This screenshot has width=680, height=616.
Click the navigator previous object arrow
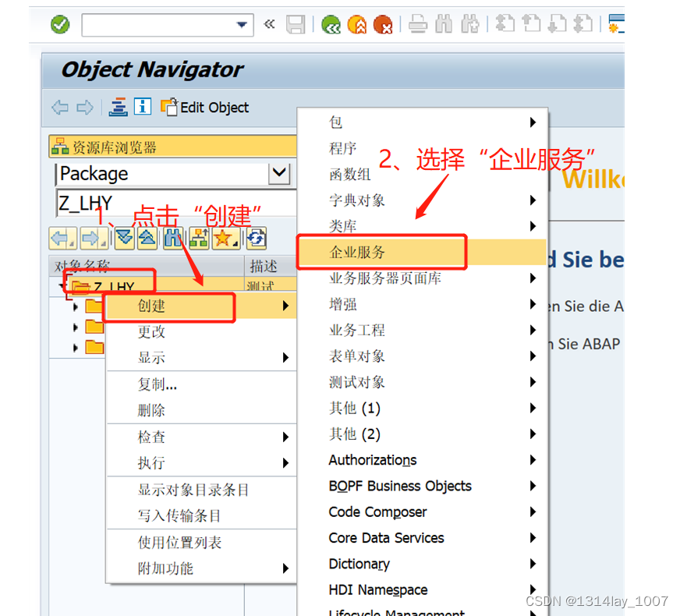coord(63,239)
